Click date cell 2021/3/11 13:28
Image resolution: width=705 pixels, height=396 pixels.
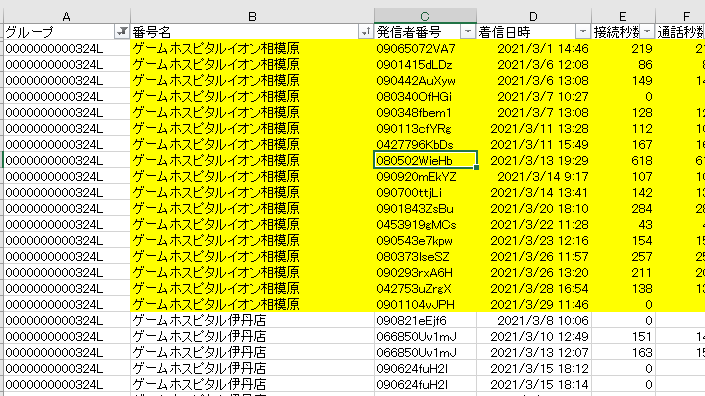click(534, 129)
